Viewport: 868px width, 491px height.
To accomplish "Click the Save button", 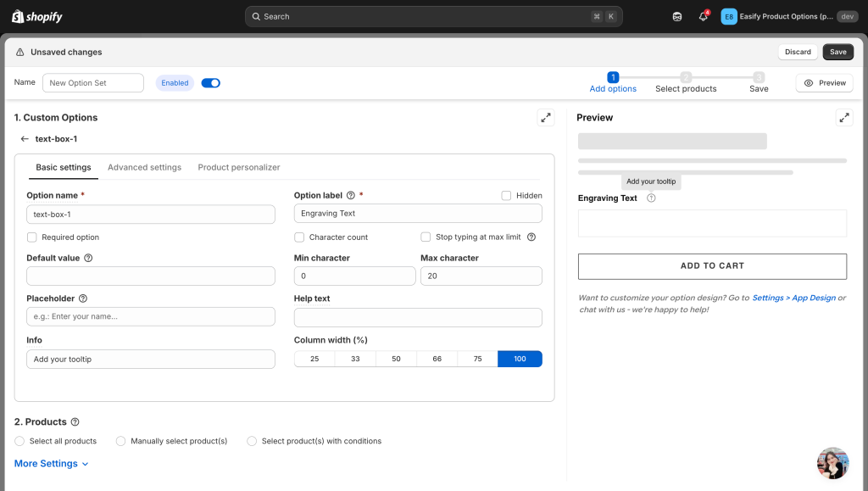I will [x=837, y=52].
